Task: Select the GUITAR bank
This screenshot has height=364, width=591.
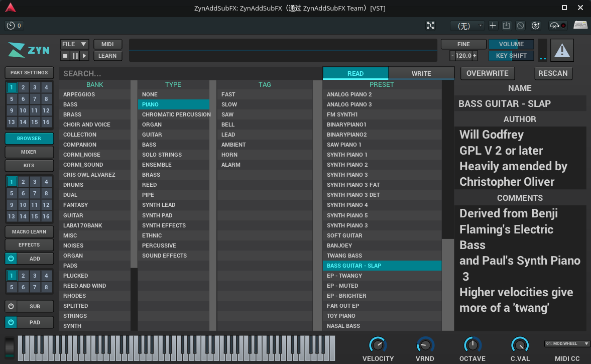Action: click(x=95, y=215)
